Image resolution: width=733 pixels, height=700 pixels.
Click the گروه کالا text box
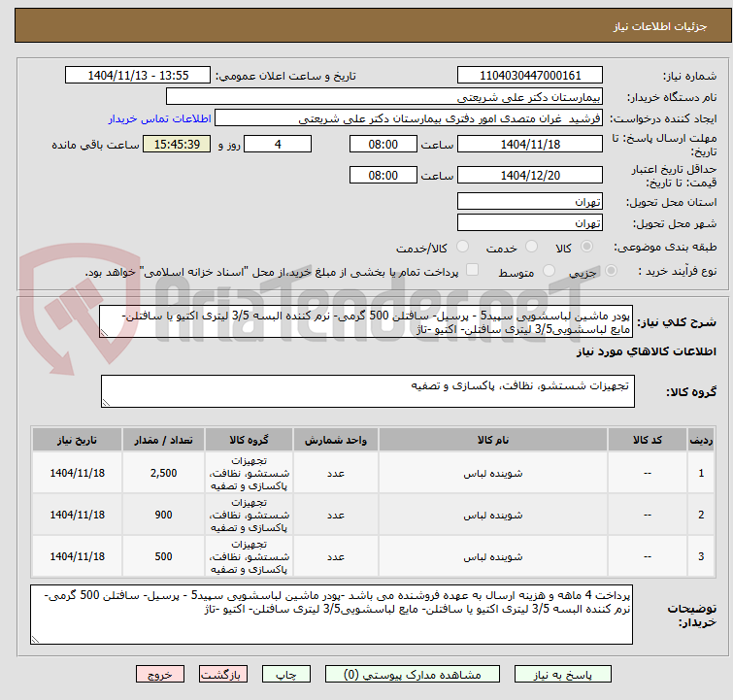367,391
